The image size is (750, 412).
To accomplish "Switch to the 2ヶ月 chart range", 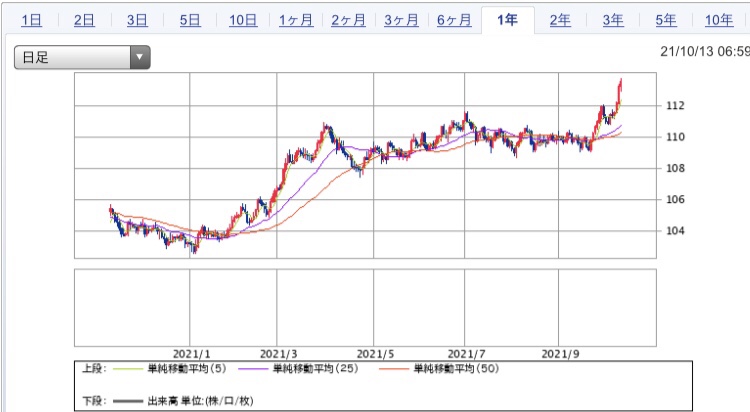I will 348,20.
